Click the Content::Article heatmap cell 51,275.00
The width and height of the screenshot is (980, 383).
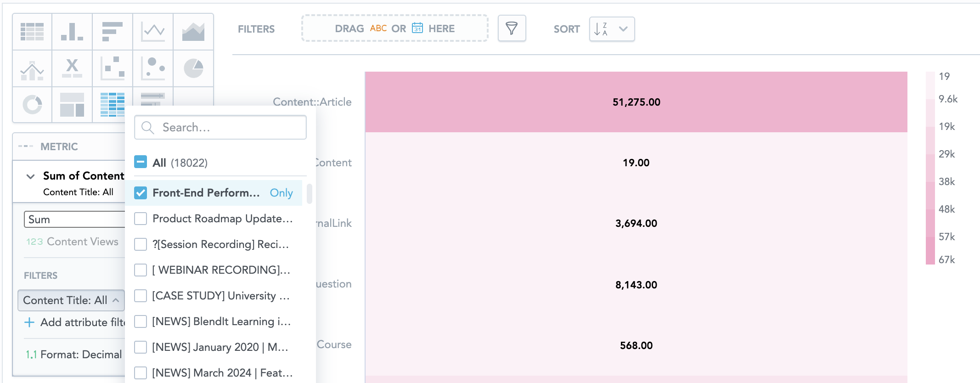click(x=636, y=102)
